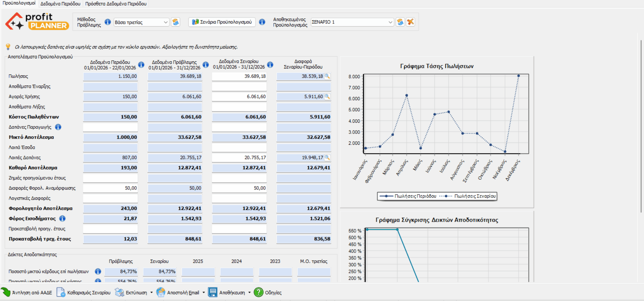The height and width of the screenshot is (301, 644).
Task: Click the Άντληση από ΑΑΔΕ button
Action: click(27, 293)
